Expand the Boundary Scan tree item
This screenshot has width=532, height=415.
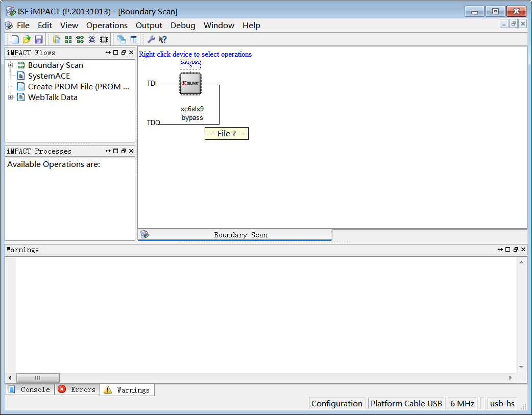tap(11, 65)
